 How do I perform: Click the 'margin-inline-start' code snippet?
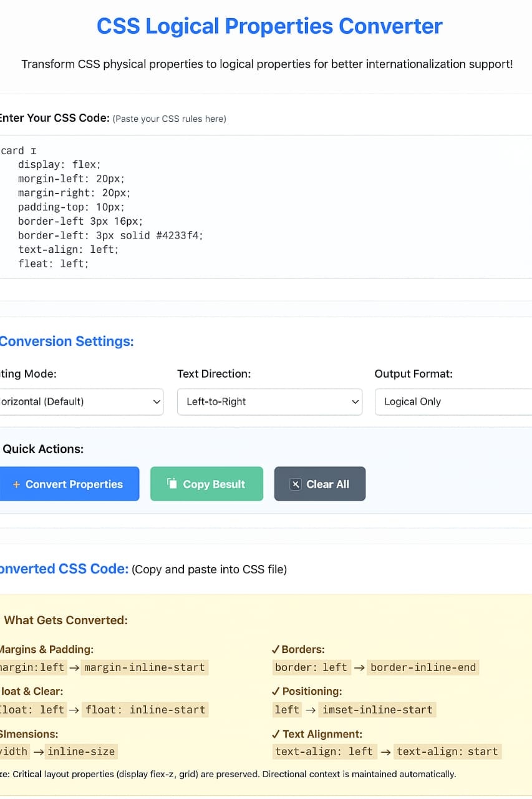145,667
